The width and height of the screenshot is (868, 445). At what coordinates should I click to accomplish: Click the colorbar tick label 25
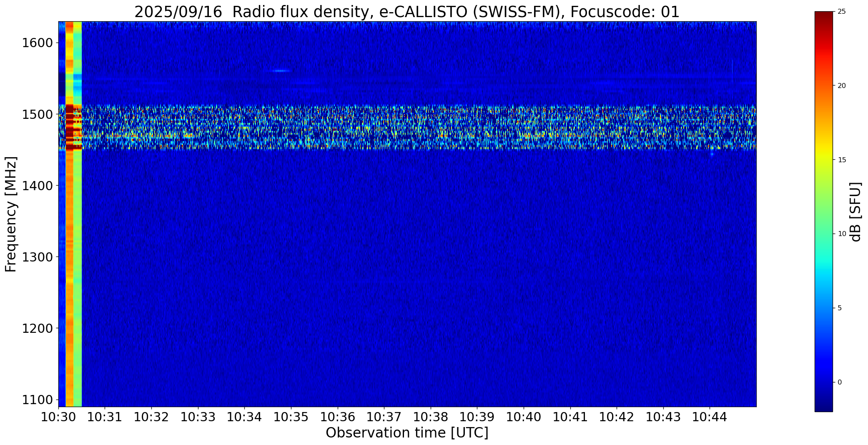(842, 12)
